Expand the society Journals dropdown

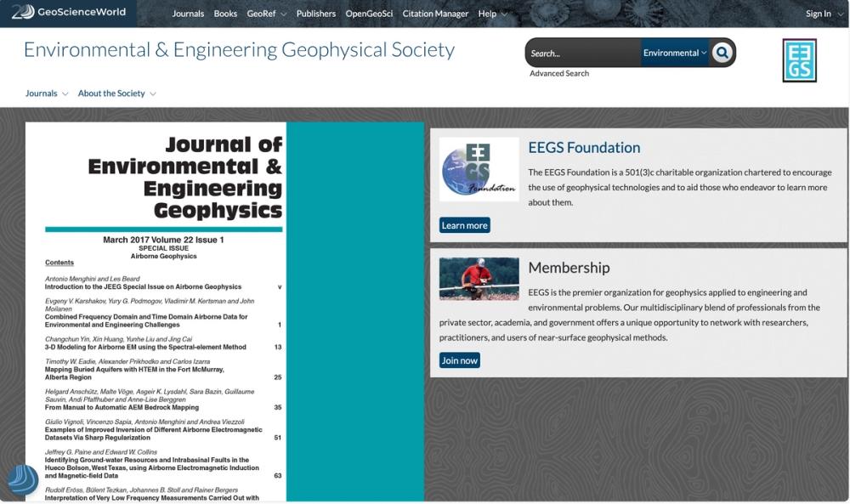pyautogui.click(x=47, y=93)
